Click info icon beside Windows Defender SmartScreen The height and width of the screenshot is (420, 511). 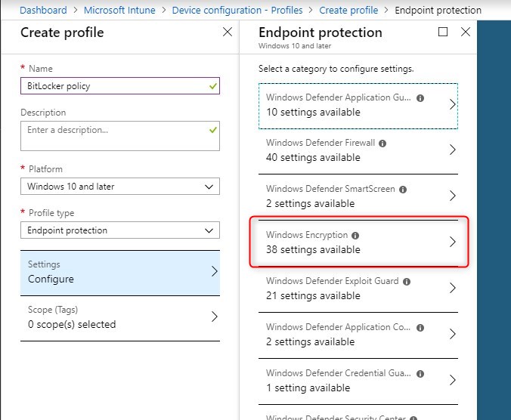[x=403, y=190]
